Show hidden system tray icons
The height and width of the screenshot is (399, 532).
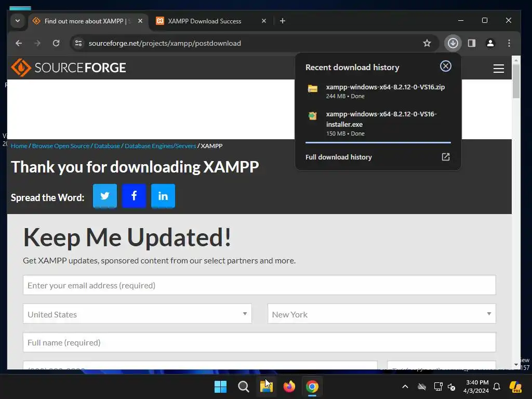click(x=405, y=387)
